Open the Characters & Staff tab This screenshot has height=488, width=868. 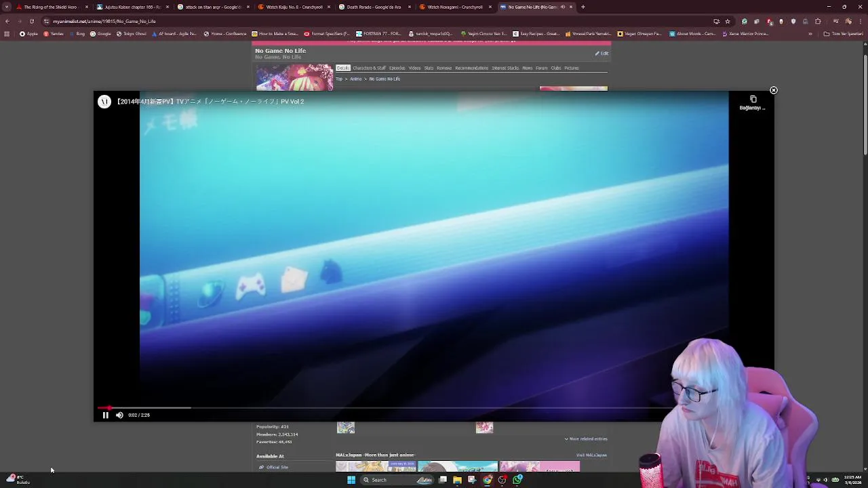click(x=369, y=68)
